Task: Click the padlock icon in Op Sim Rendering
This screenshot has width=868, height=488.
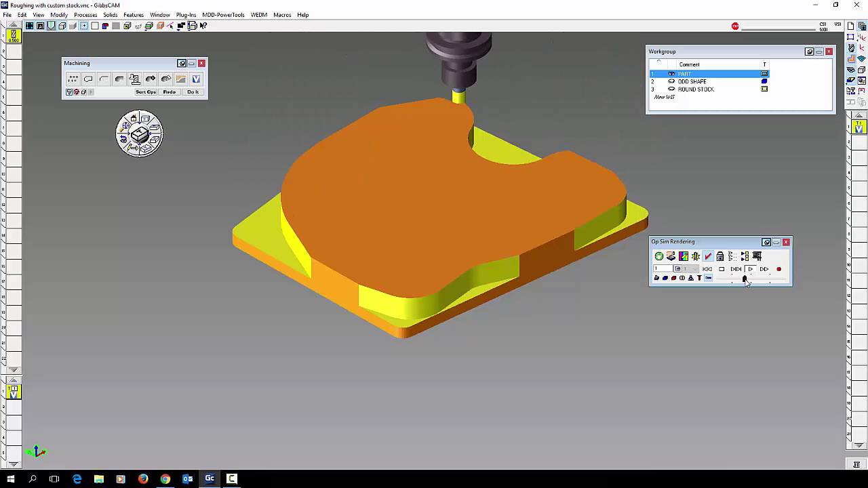Action: tap(720, 256)
